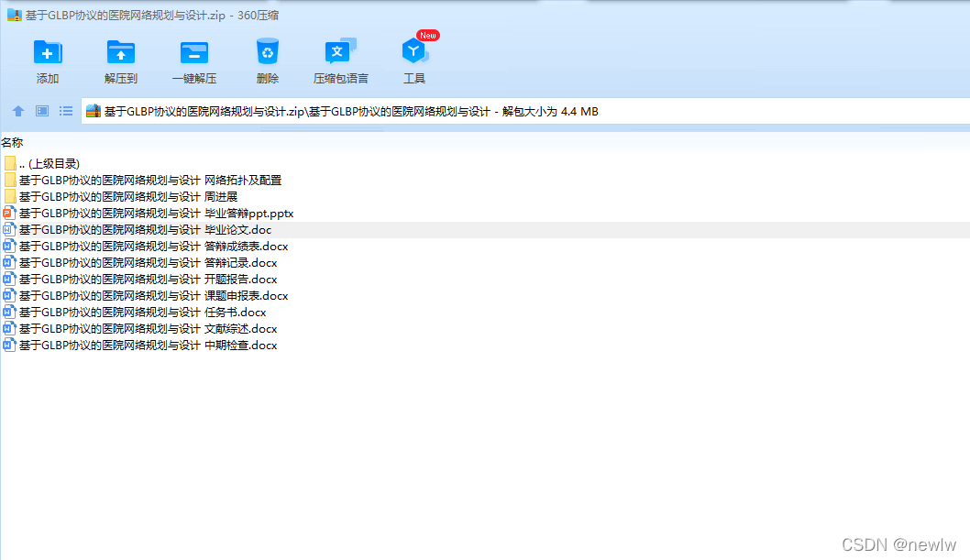
Task: Click the 毕业论文.doc Word file icon
Action: click(x=8, y=230)
